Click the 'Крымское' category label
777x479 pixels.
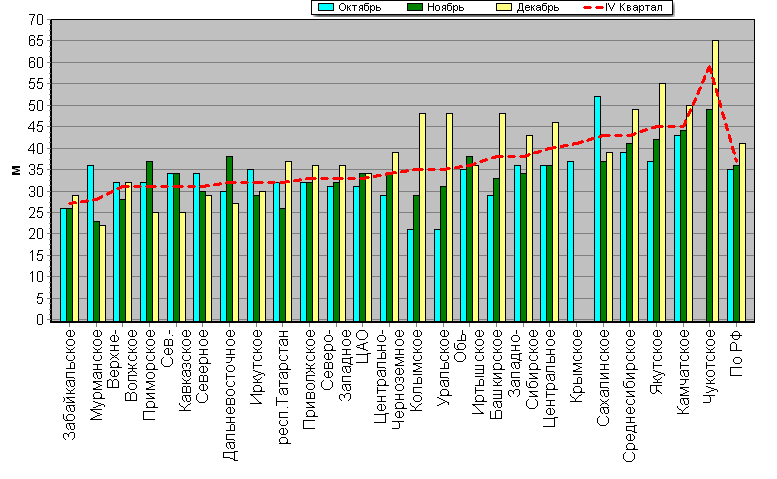click(577, 366)
